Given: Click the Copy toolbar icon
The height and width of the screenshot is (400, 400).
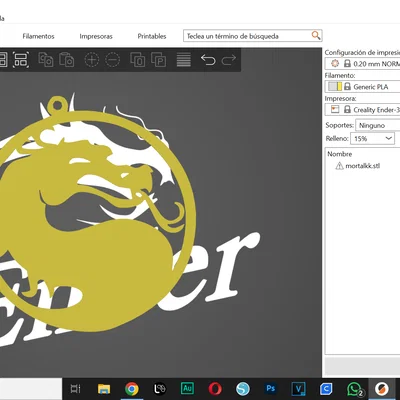Looking at the screenshot, I should (46, 60).
